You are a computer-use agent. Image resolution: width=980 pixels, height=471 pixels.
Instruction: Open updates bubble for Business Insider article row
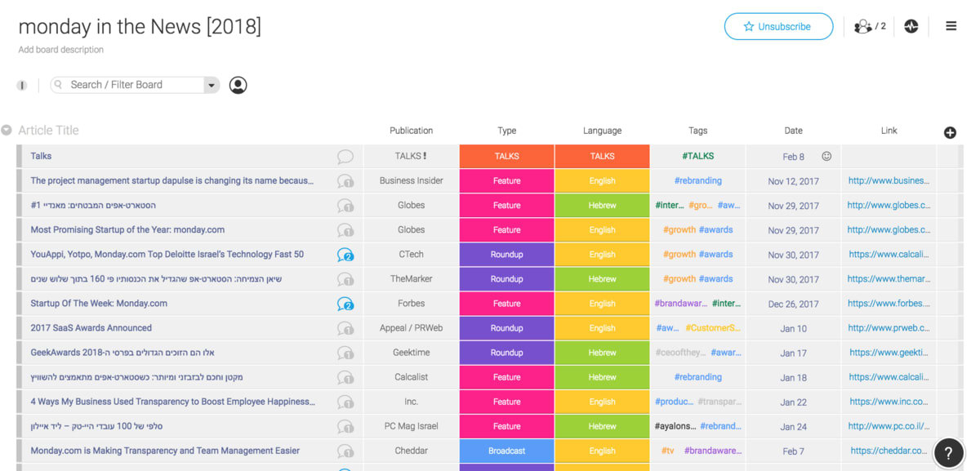pyautogui.click(x=345, y=181)
